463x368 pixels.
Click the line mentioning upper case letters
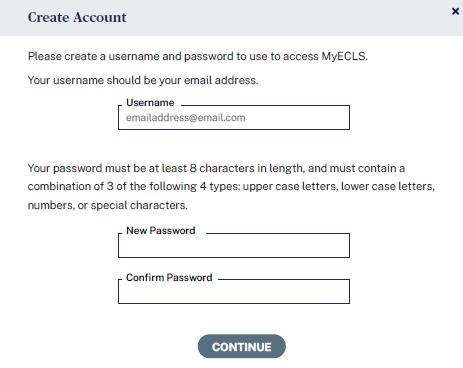point(231,186)
